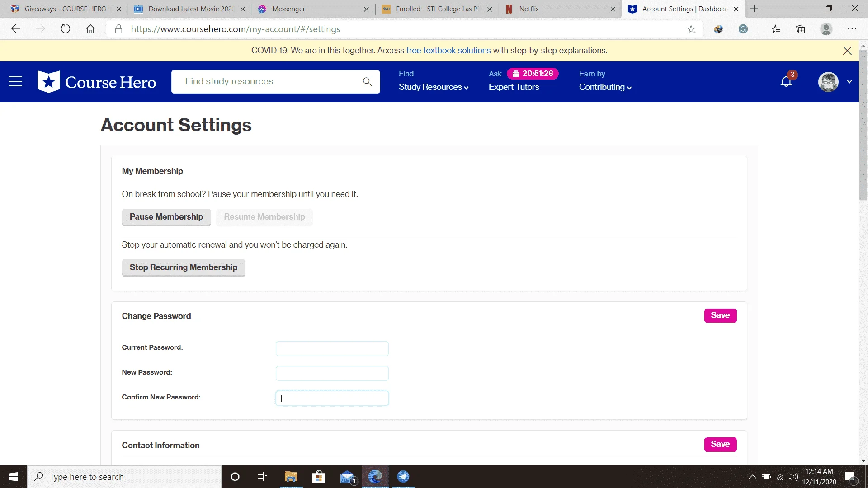This screenshot has height=488, width=868.
Task: Click the Edge icon on taskbar
Action: tap(375, 477)
